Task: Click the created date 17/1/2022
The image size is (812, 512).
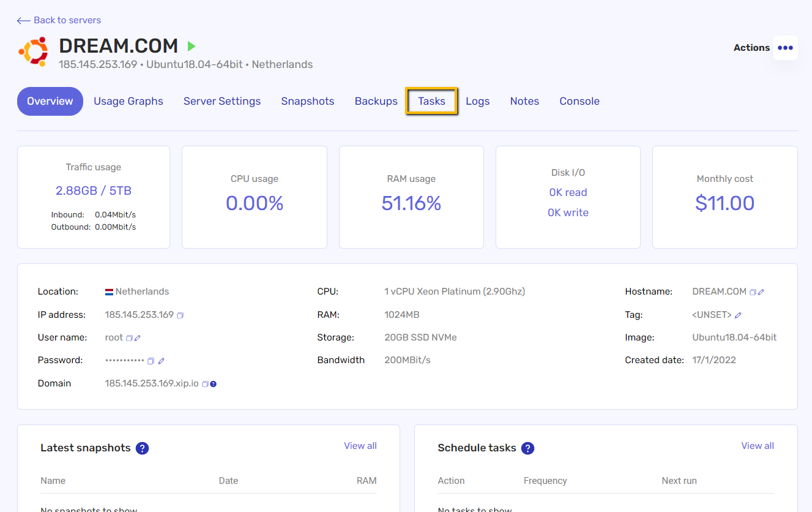Action: 714,360
